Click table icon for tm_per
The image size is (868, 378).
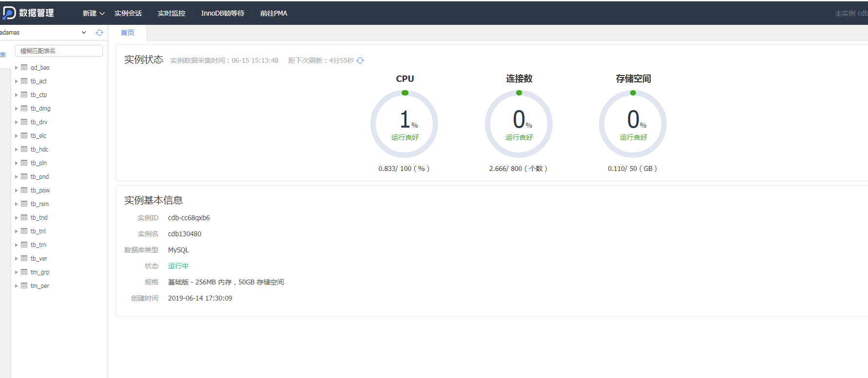coord(24,285)
